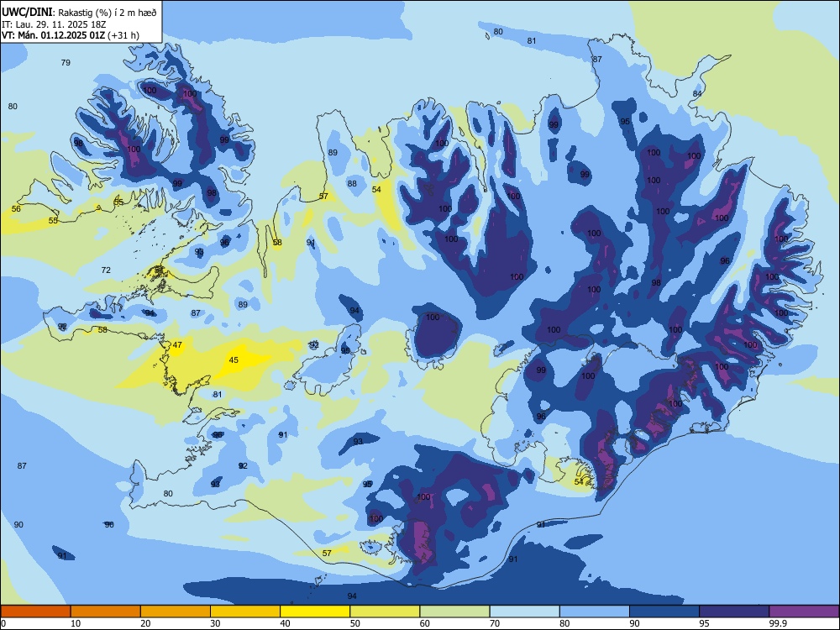This screenshot has height=630, width=840.
Task: Click the 72 value over the western bay
Action: click(106, 270)
